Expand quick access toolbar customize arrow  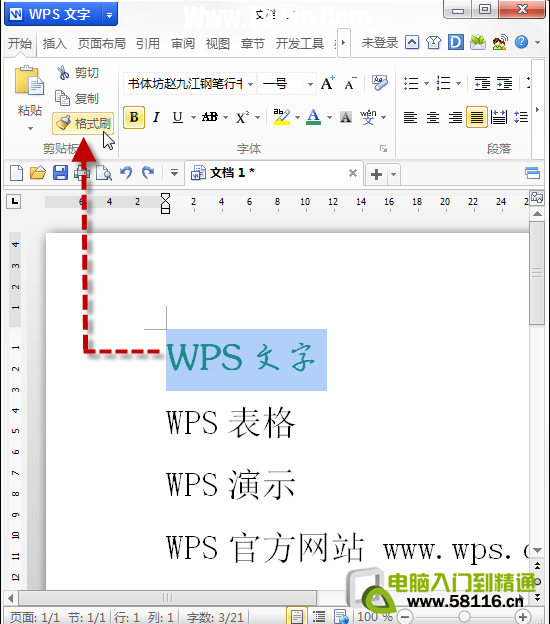coord(174,173)
